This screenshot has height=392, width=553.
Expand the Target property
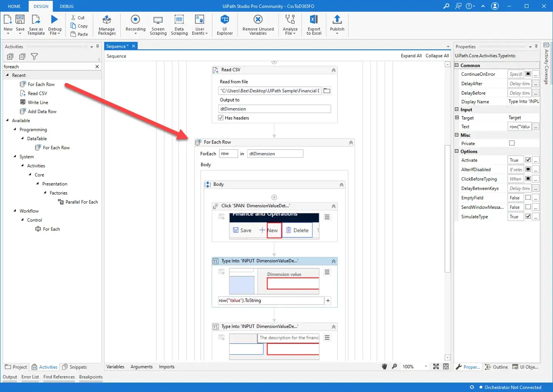457,118
